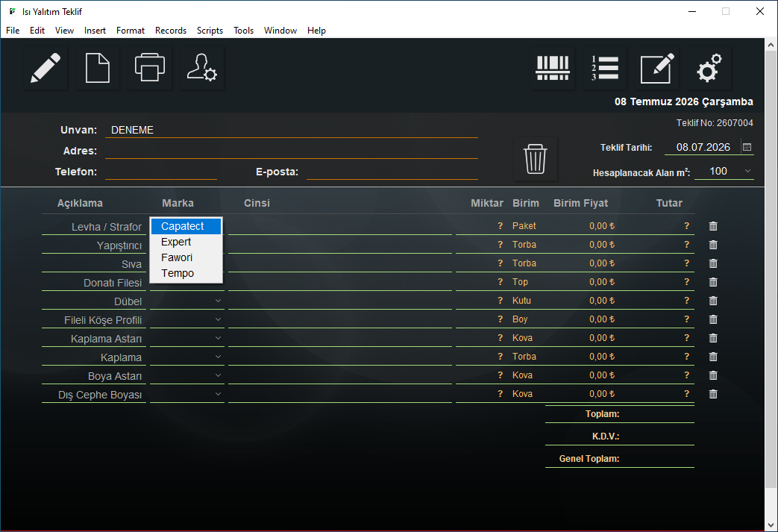The height and width of the screenshot is (532, 778).
Task: Open the Tools menu
Action: click(244, 31)
